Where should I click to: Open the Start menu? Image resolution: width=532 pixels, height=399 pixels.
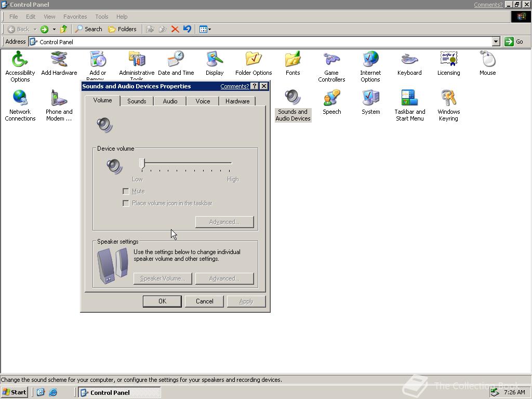tap(14, 392)
